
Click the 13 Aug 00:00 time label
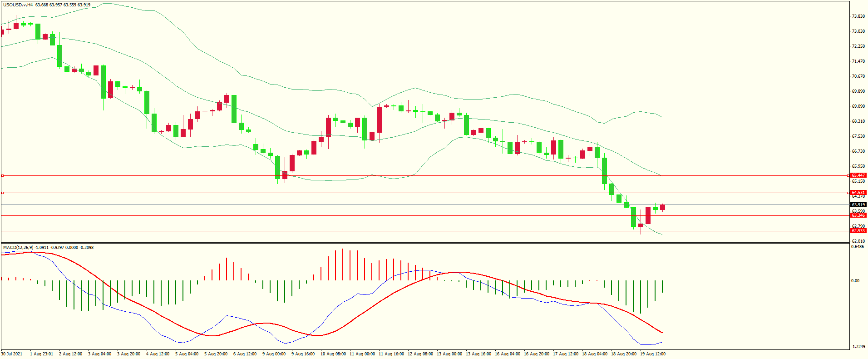[449, 354]
